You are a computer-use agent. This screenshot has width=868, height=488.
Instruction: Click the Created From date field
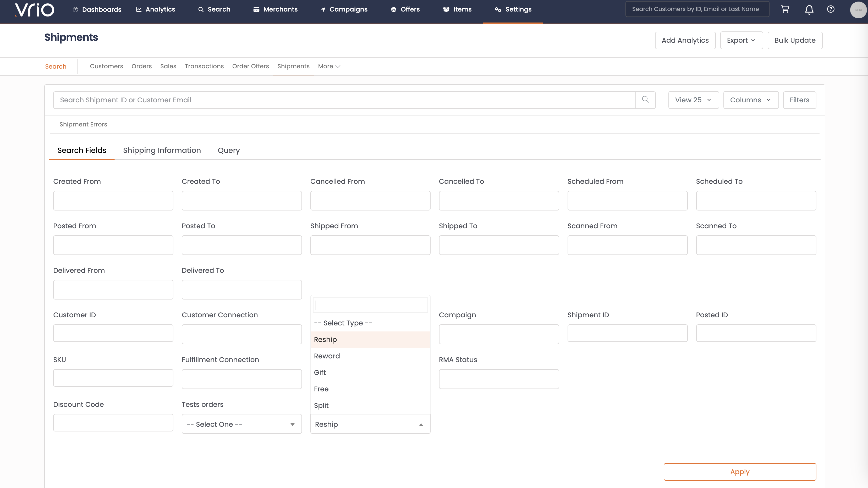click(113, 201)
